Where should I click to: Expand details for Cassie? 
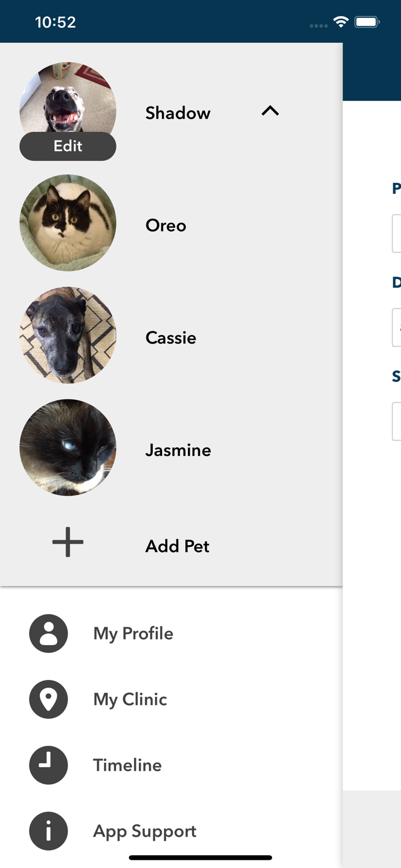click(x=171, y=338)
